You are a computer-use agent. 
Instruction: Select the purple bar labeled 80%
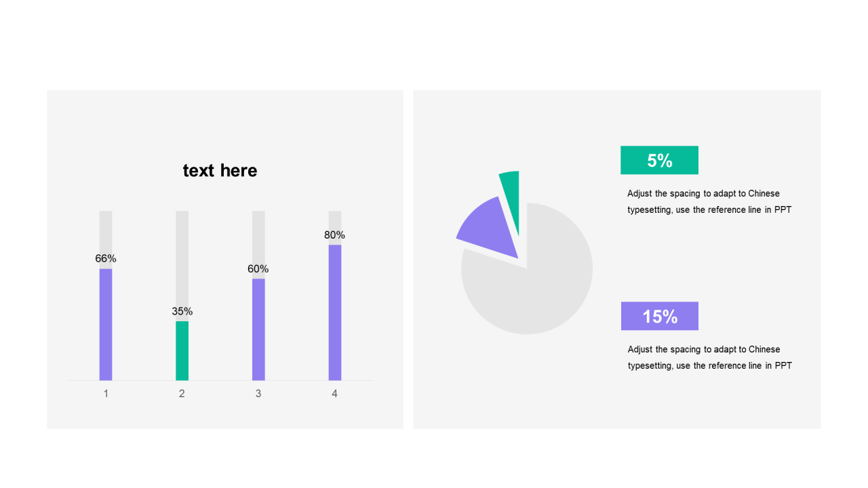(335, 312)
